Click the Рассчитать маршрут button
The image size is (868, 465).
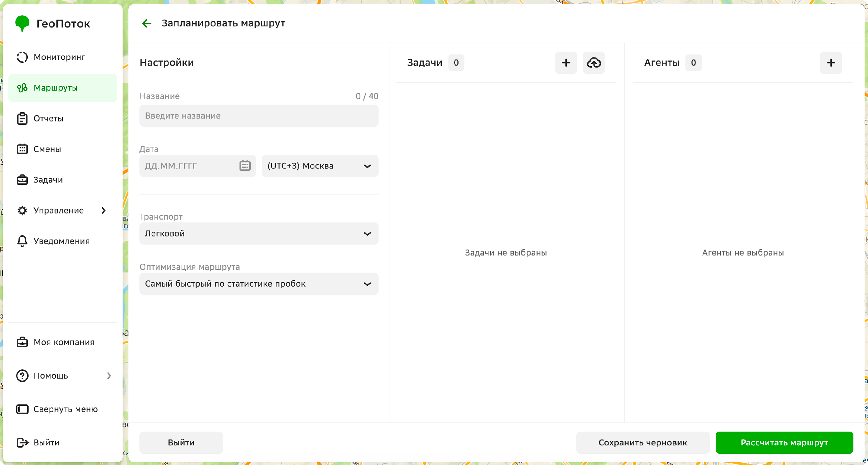(x=784, y=442)
